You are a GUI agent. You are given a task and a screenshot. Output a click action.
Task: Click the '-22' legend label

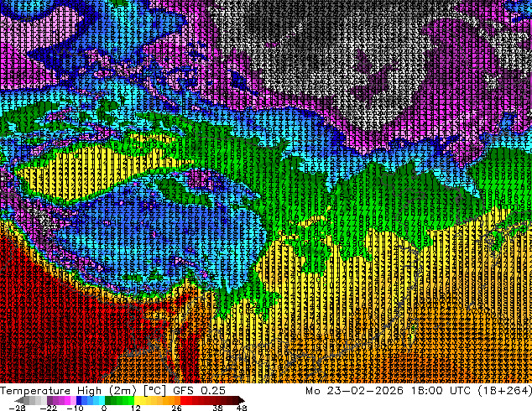pyautogui.click(x=49, y=408)
